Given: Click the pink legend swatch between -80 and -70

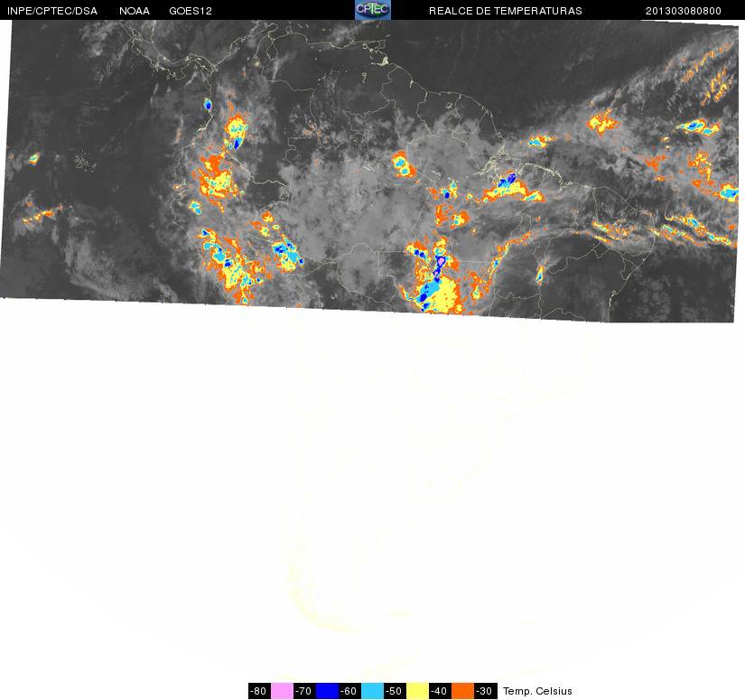Looking at the screenshot, I should coord(282,691).
